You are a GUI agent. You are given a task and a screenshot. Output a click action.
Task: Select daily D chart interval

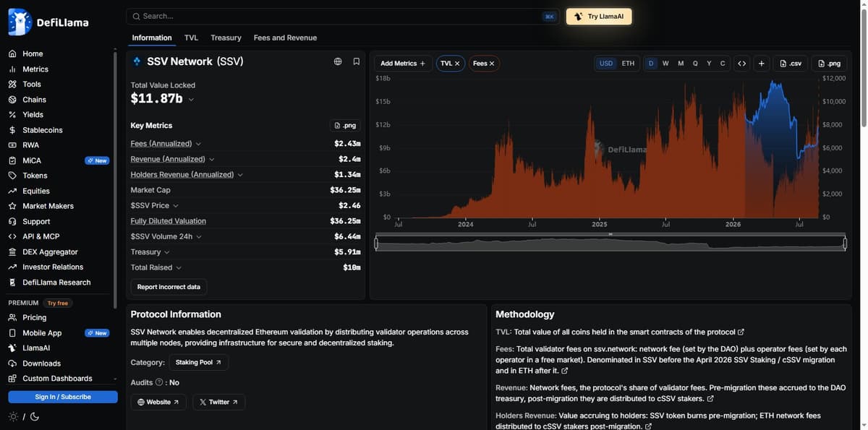[651, 64]
